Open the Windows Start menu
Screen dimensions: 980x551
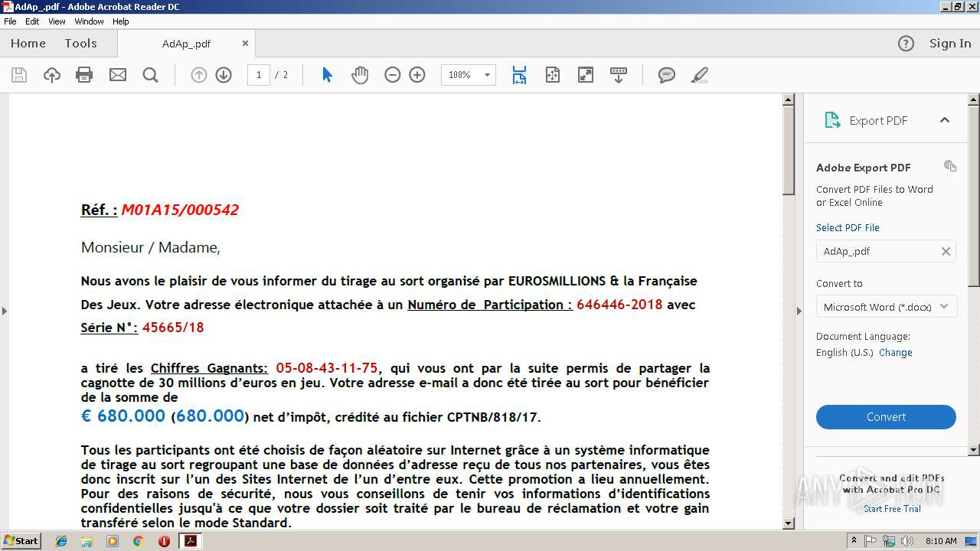coord(21,541)
